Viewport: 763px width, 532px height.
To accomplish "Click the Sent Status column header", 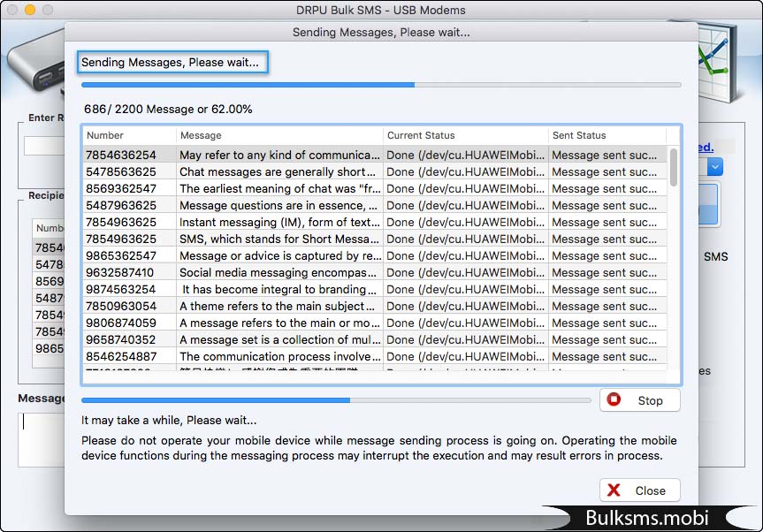I will [x=607, y=135].
